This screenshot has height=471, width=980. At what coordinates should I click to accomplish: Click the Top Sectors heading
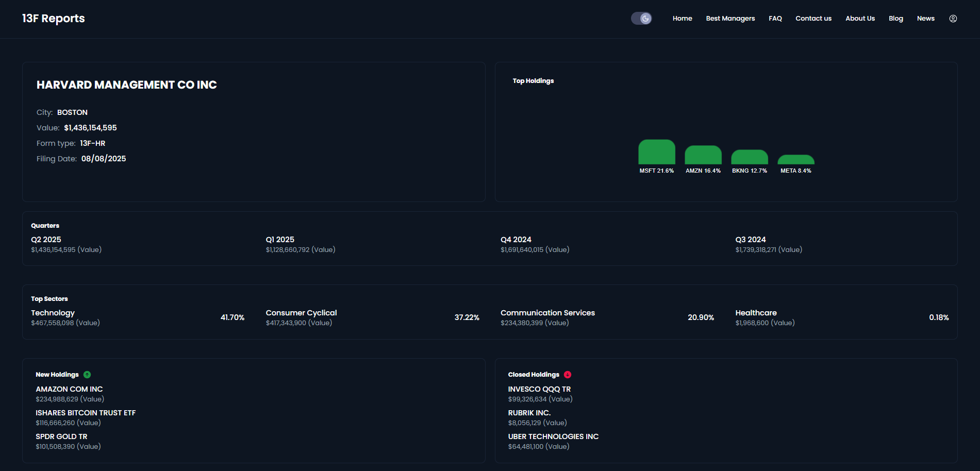click(49, 299)
